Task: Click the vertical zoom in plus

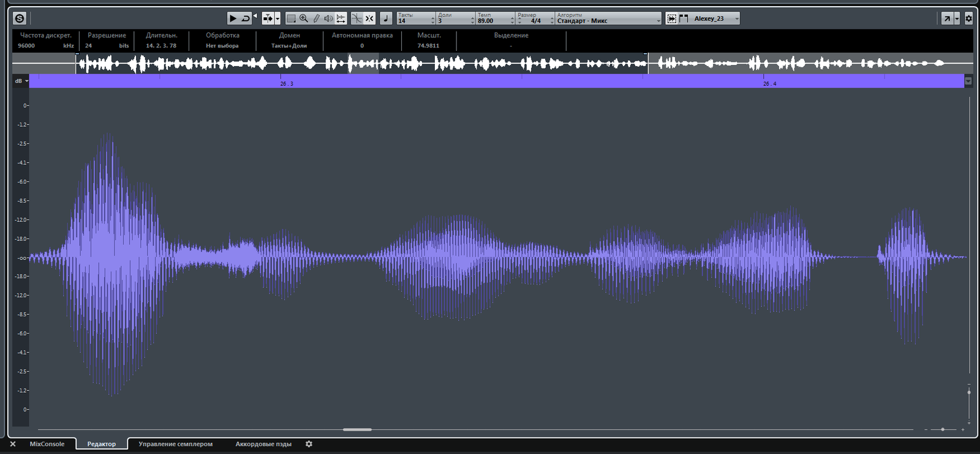Action: coord(969,423)
